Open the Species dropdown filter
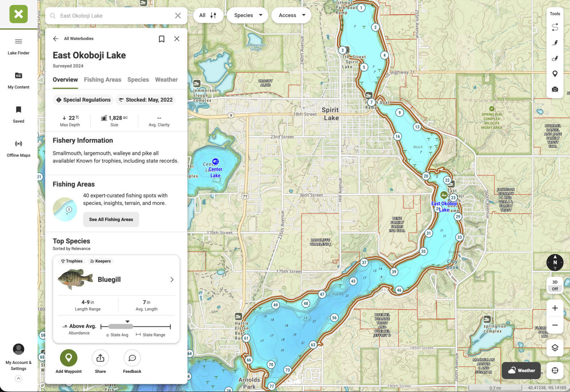The width and height of the screenshot is (570, 392). coord(248,15)
